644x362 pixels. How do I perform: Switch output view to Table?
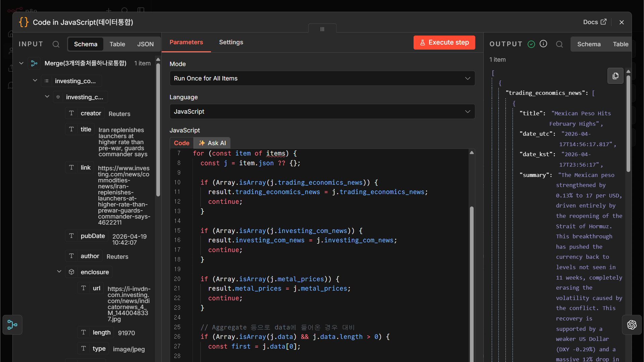point(621,44)
